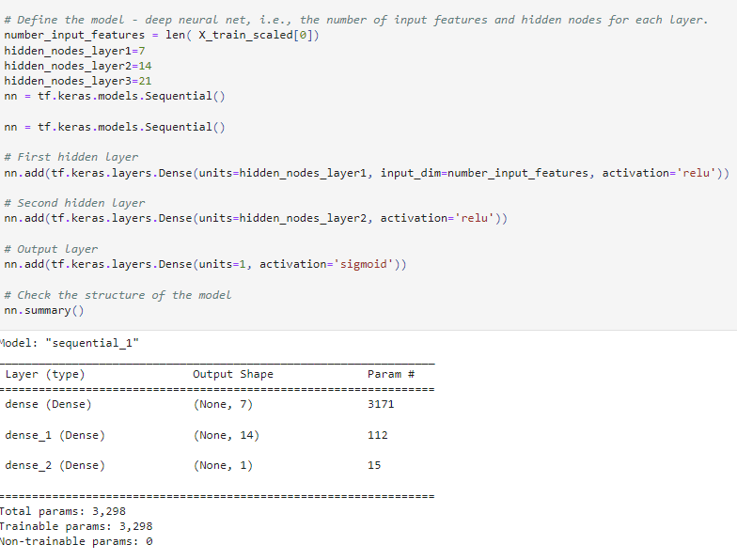Click the '(None, 1)' output shape
This screenshot has height=560, width=737.
(x=224, y=466)
